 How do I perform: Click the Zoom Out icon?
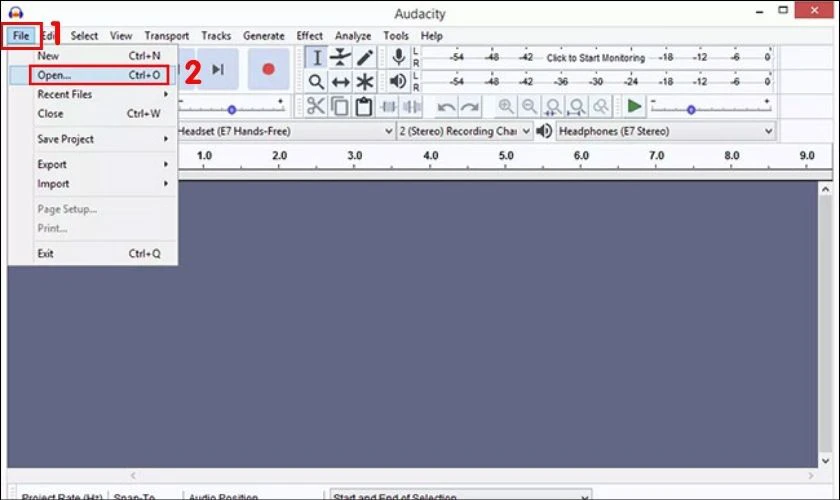(529, 106)
